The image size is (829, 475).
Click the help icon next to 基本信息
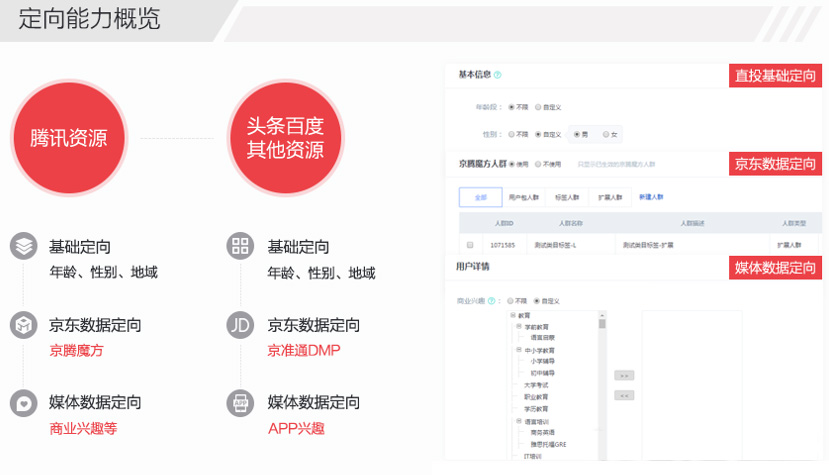tap(498, 75)
